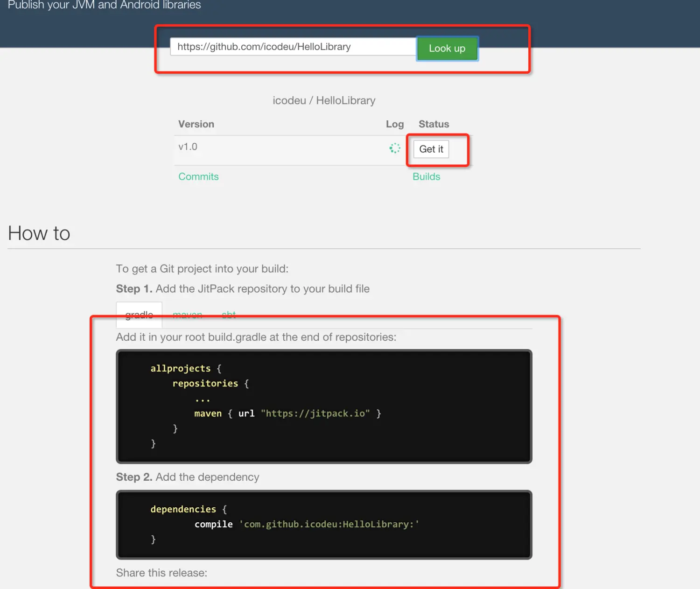Switch to the maven tab
Viewport: 700px width, 589px height.
(x=188, y=315)
